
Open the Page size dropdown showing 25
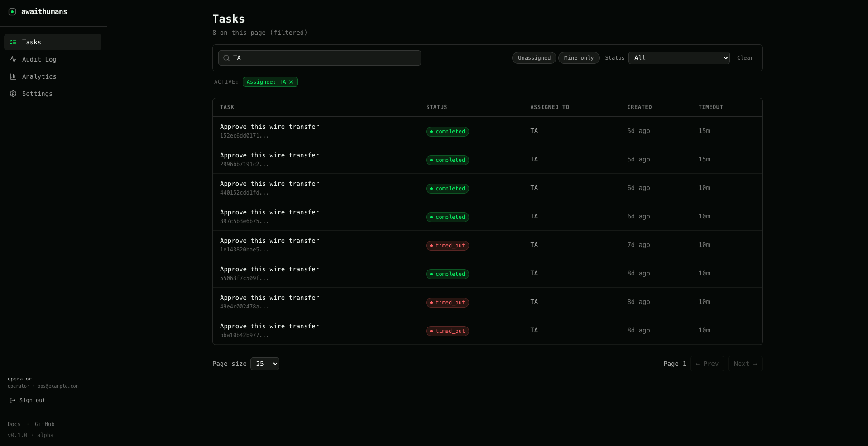pyautogui.click(x=265, y=364)
